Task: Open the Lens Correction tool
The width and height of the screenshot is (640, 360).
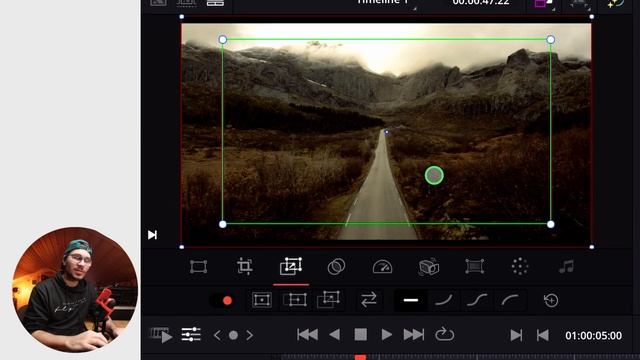Action: (x=474, y=267)
